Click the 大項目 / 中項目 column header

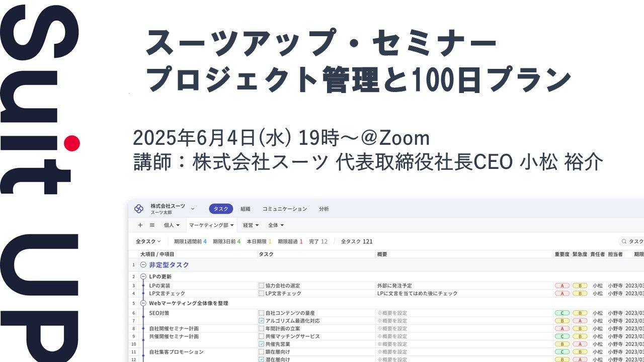click(x=157, y=254)
